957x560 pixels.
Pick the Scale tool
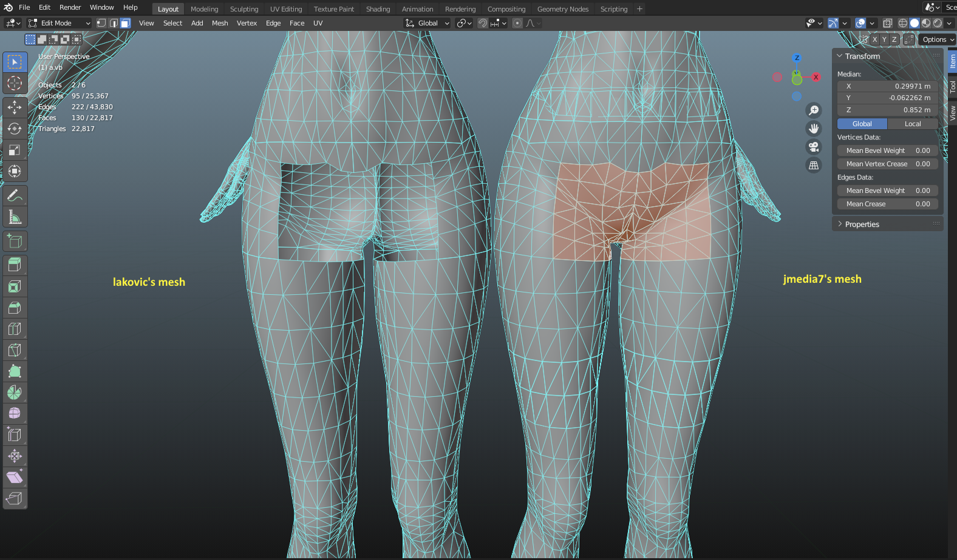(x=15, y=150)
